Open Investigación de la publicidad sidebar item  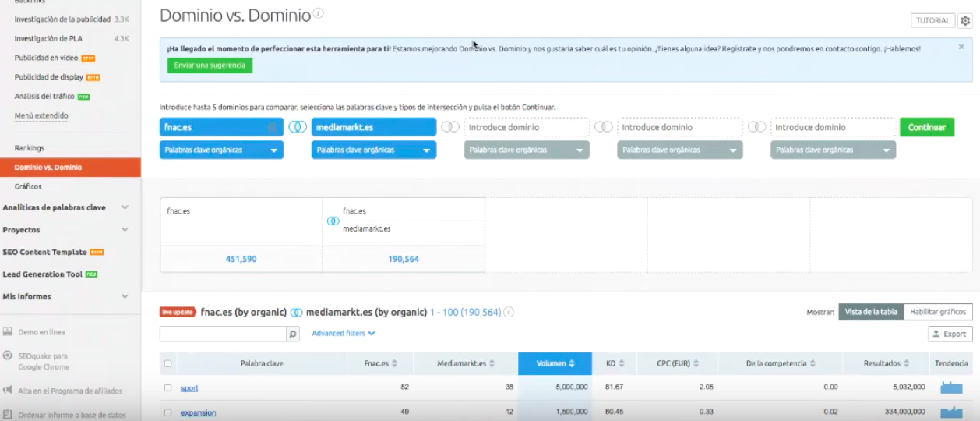[62, 19]
